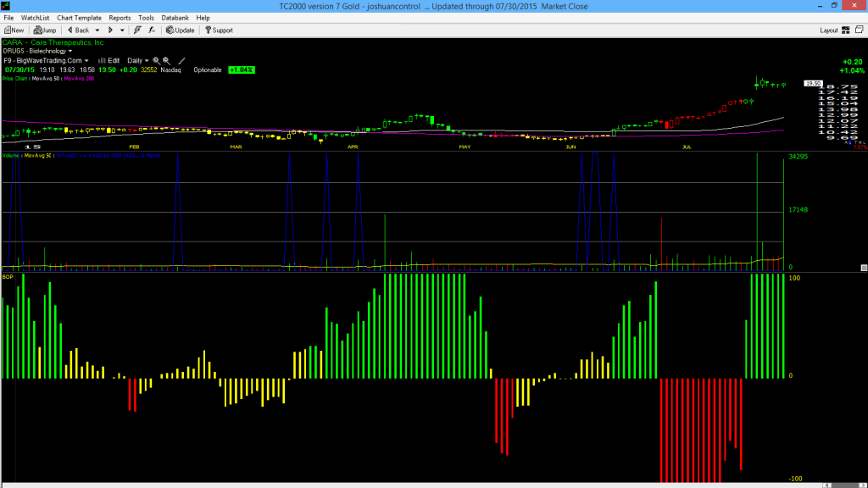The width and height of the screenshot is (868, 488).
Task: Open the Jump binoculars tool
Action: [x=45, y=30]
